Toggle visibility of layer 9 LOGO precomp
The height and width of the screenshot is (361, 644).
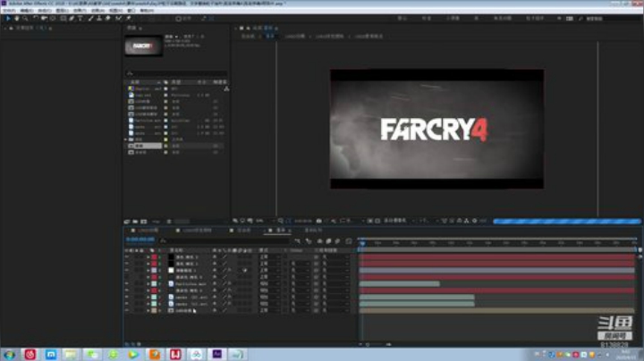(x=127, y=311)
